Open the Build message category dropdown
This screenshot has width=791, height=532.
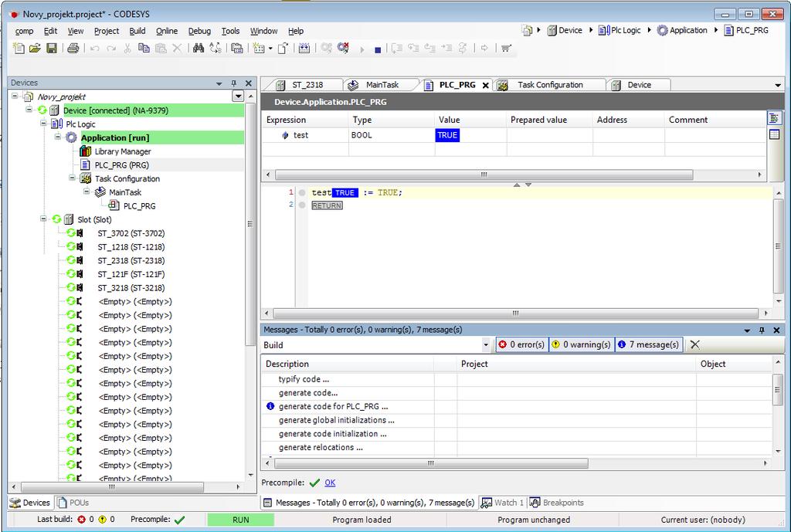(x=486, y=345)
